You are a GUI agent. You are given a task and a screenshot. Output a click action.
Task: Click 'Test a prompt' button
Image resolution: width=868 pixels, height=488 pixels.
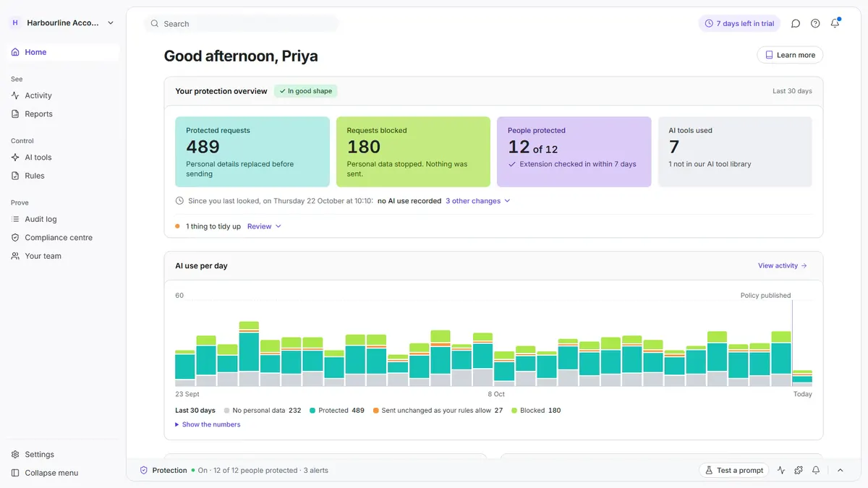pyautogui.click(x=734, y=470)
